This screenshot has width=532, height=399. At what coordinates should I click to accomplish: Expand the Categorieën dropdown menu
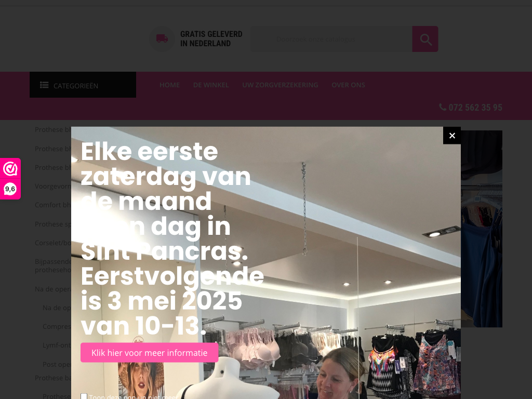[x=83, y=85]
